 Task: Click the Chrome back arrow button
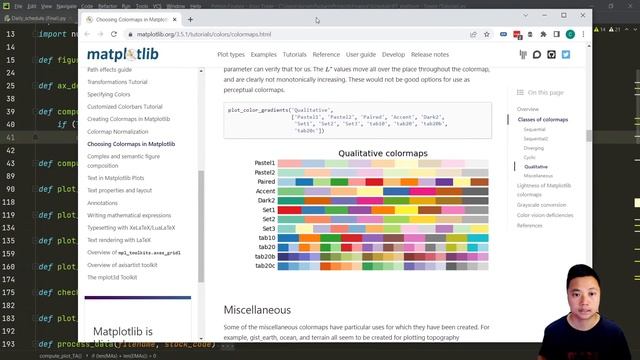(x=87, y=34)
